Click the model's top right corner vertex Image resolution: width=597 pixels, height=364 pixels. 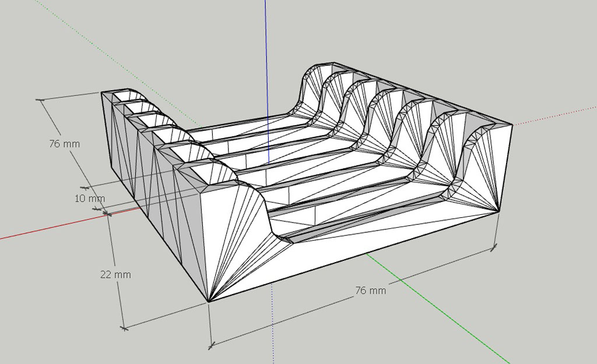pos(512,125)
